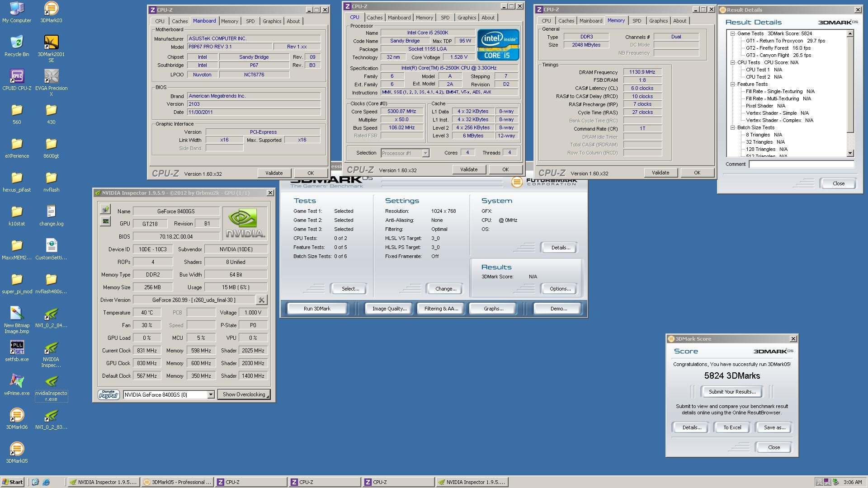The width and height of the screenshot is (868, 488).
Task: Launch EVGA Precision X shortcut
Action: 51,83
